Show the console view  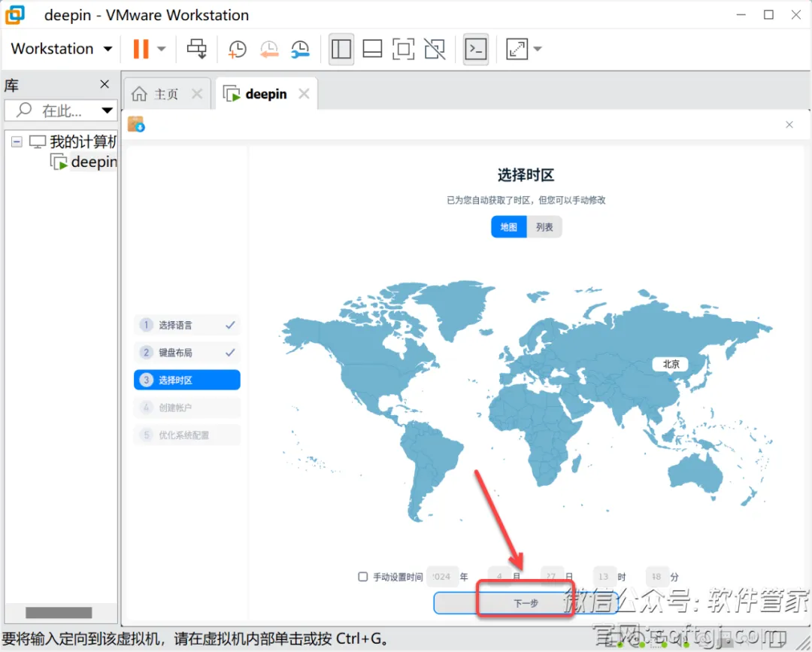[476, 49]
